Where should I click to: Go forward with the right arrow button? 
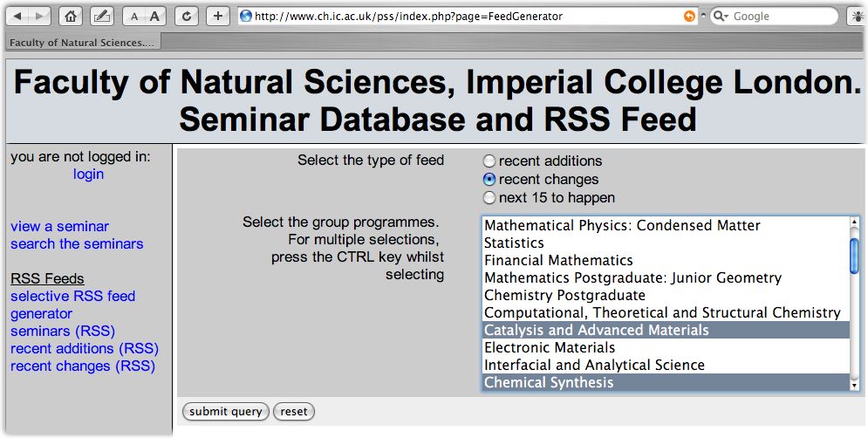pos(39,17)
